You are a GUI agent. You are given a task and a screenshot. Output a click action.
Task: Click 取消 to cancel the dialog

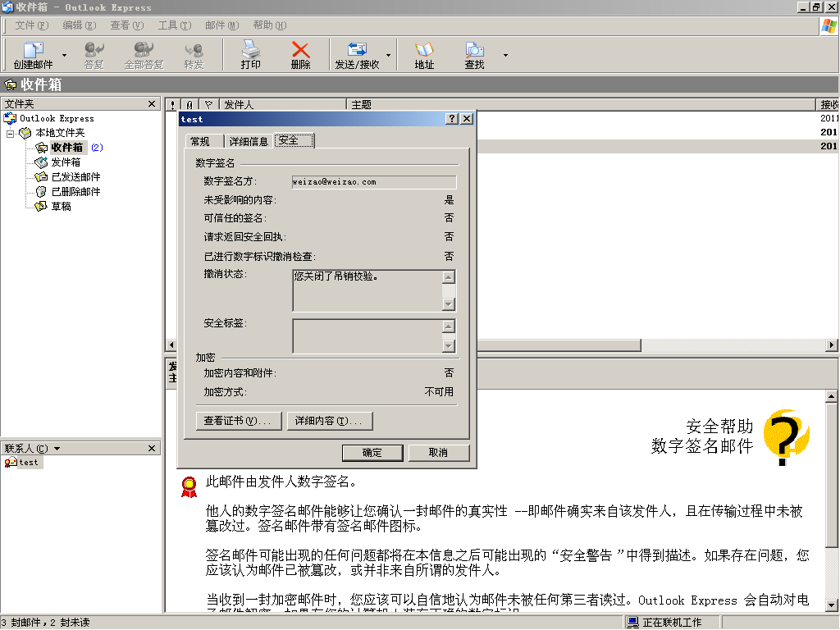438,453
